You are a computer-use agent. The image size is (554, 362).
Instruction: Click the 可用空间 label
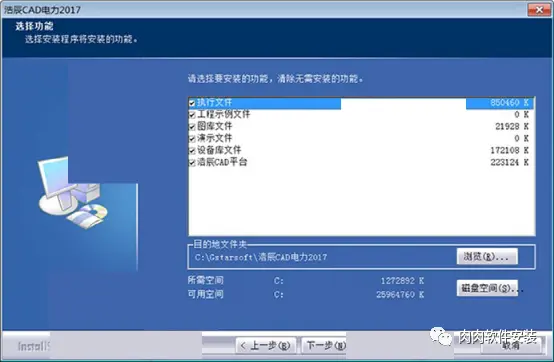(x=206, y=294)
